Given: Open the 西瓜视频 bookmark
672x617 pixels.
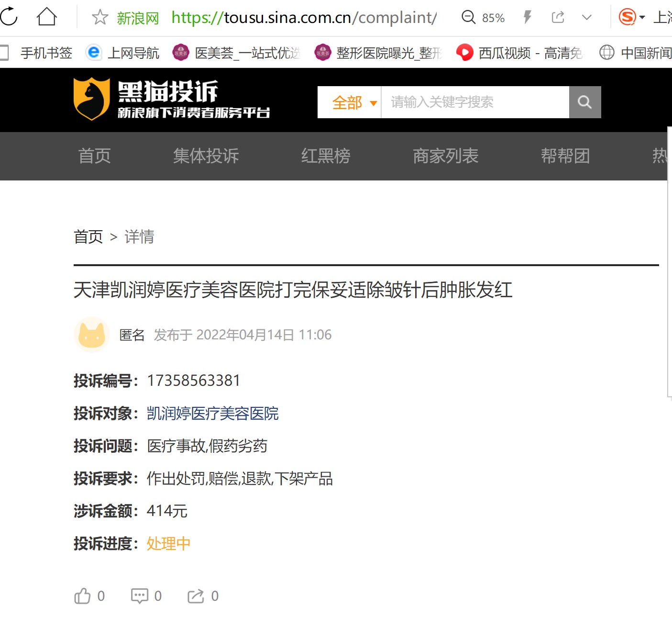Looking at the screenshot, I should click(519, 53).
